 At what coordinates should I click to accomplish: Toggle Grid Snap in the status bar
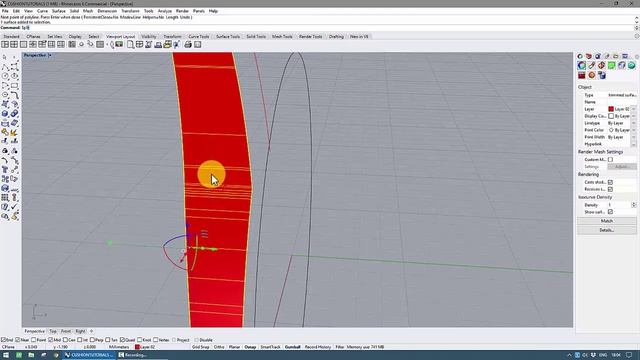pos(200,347)
